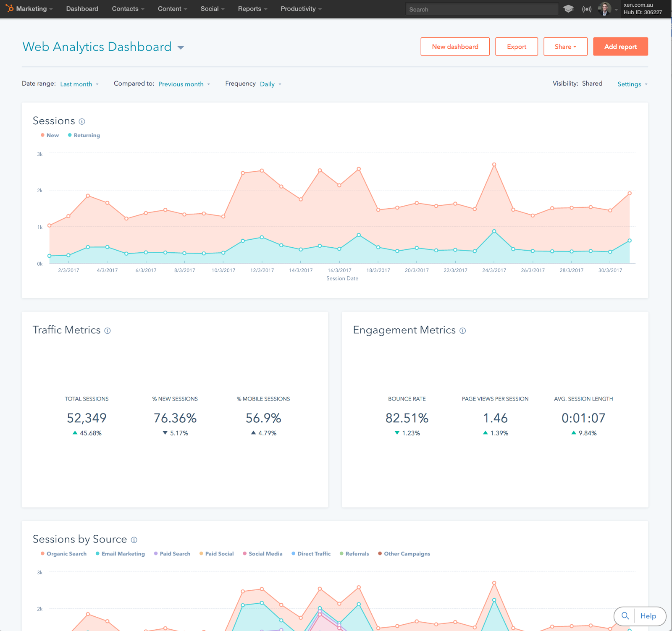This screenshot has height=631, width=672.
Task: Click the Sessions by Source info icon
Action: pos(134,540)
